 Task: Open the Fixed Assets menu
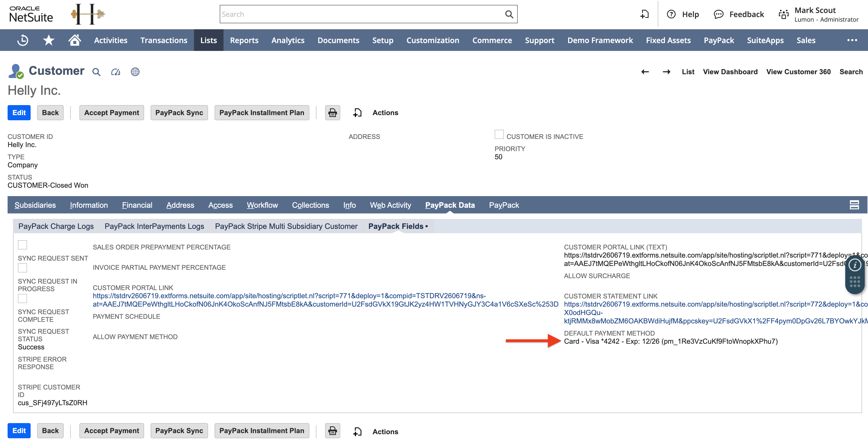coord(668,40)
